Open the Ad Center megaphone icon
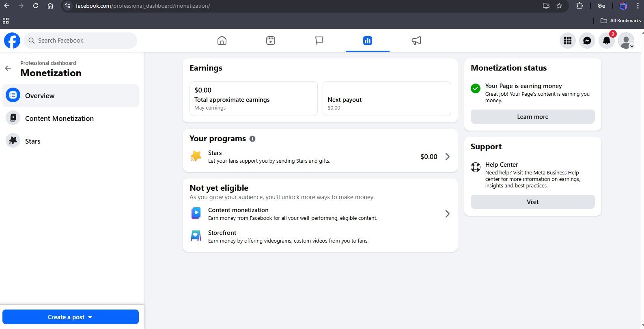644x329 pixels. click(x=416, y=41)
